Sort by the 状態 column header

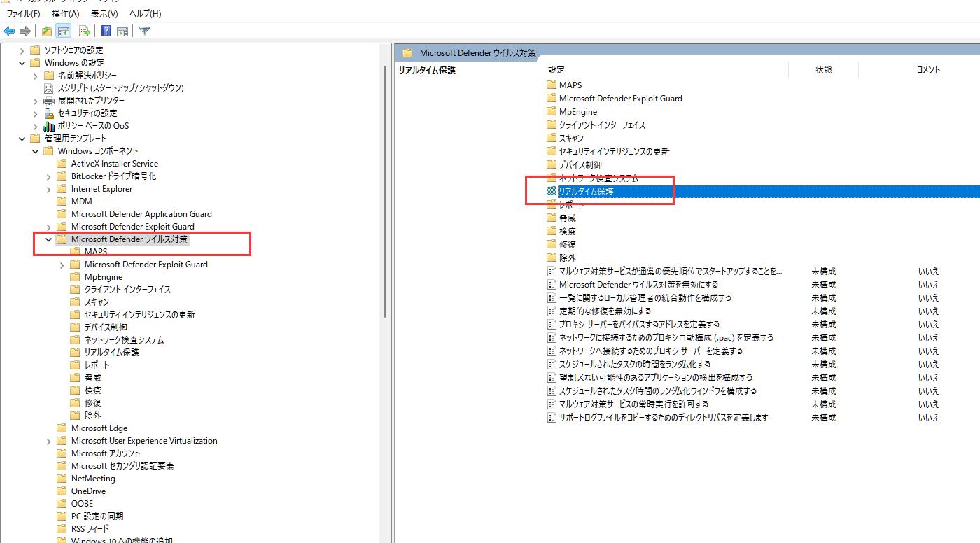[x=823, y=70]
